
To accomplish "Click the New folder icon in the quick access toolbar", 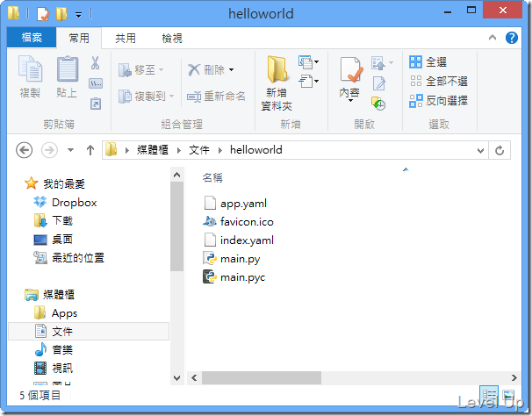I will click(61, 14).
